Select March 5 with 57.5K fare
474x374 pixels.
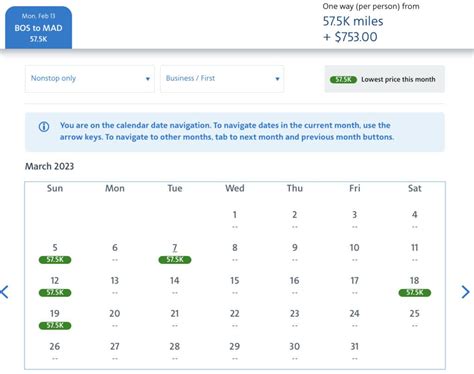point(55,253)
